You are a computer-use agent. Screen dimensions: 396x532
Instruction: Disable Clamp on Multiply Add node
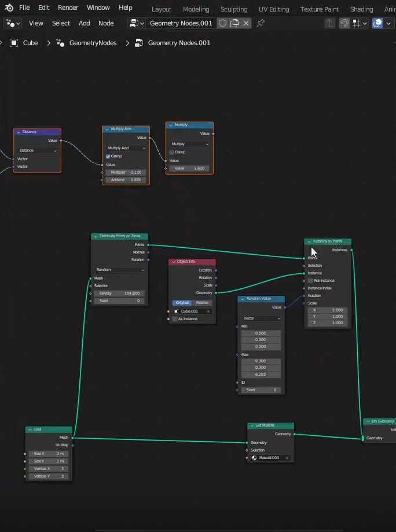[108, 156]
